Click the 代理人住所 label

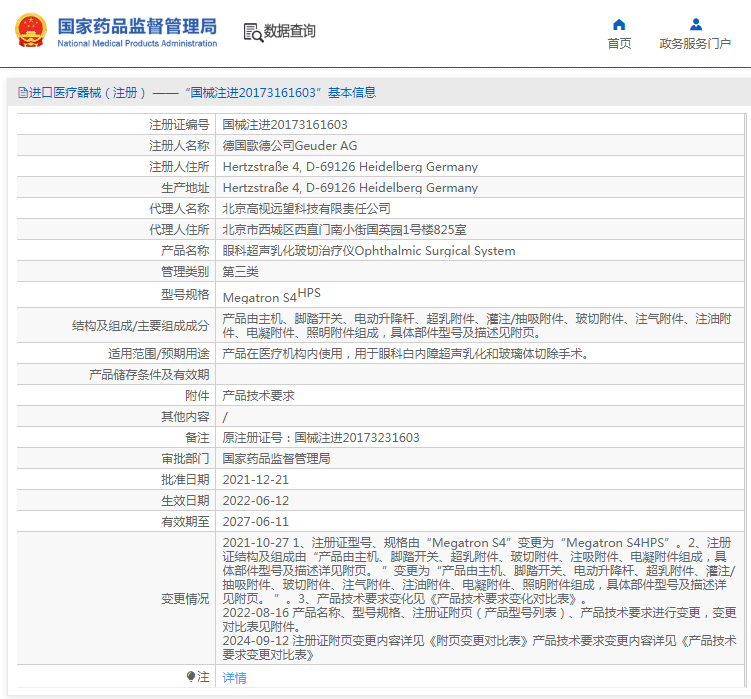pyautogui.click(x=179, y=229)
